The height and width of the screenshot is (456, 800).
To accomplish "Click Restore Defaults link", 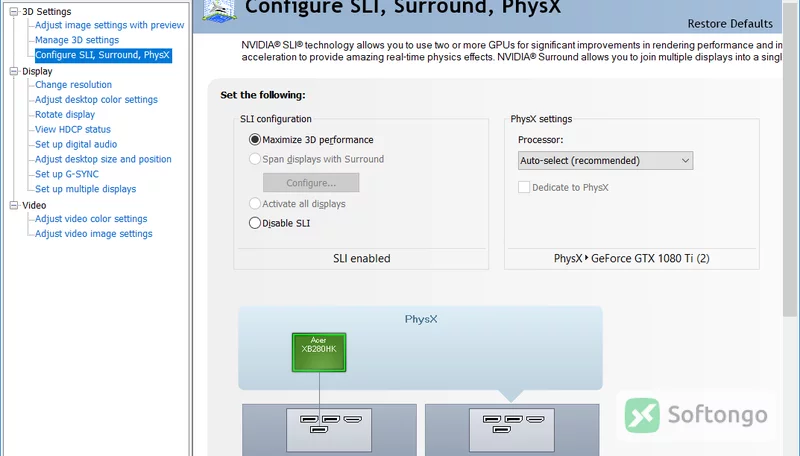I will 730,24.
